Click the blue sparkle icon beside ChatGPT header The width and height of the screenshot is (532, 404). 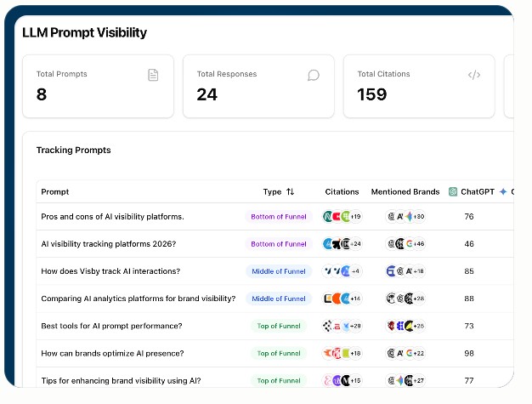503,192
